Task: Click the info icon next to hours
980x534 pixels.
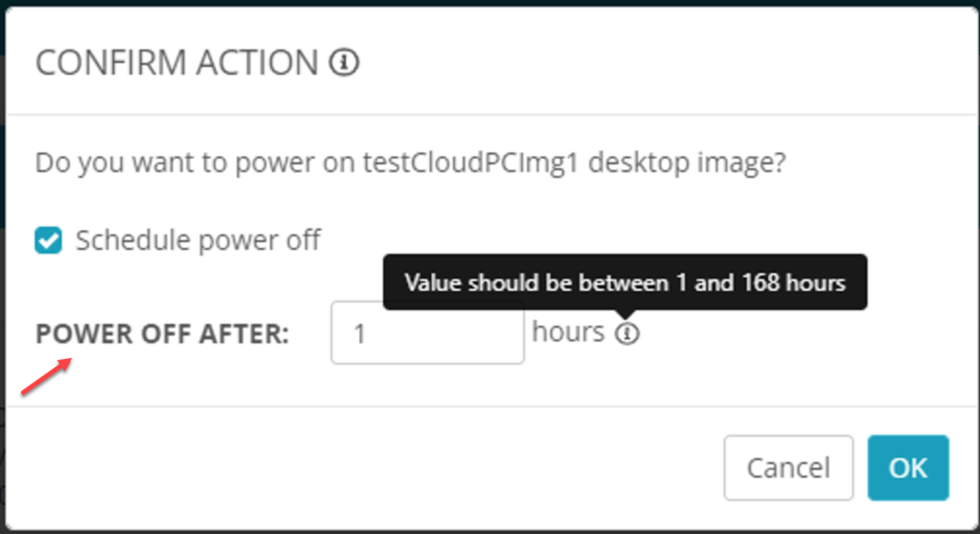Action: point(627,333)
